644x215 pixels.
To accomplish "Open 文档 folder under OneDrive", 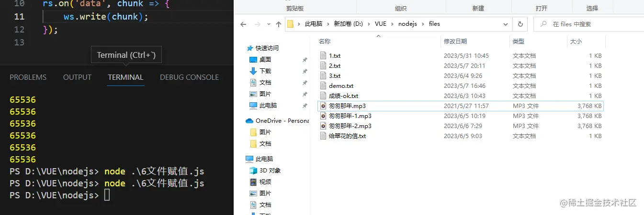I will pos(265,143).
